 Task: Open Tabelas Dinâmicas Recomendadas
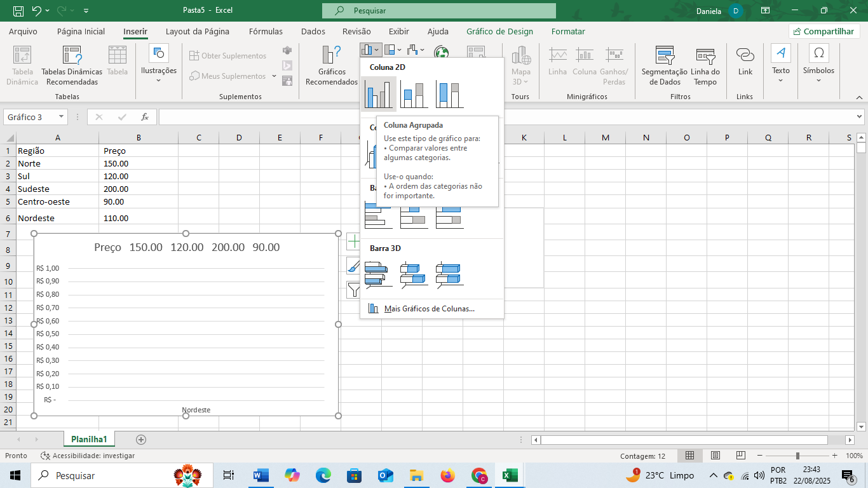point(72,66)
